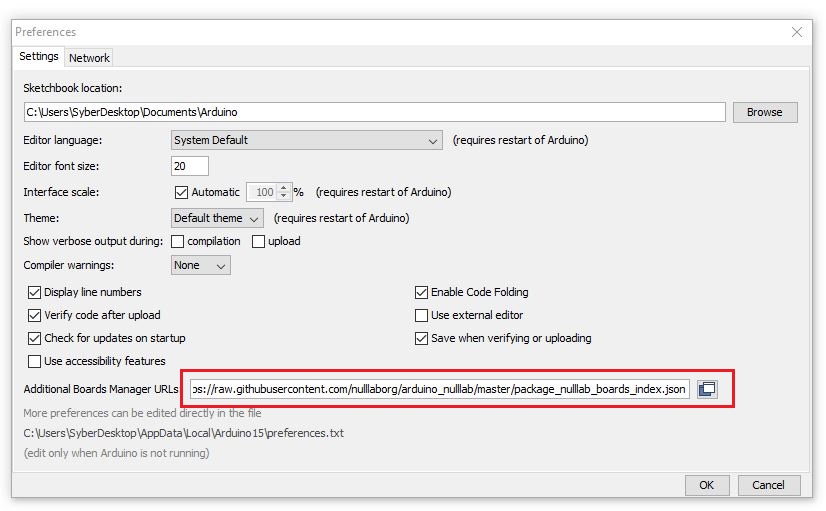Open the Compiler warnings dropdown
The height and width of the screenshot is (511, 826).
pyautogui.click(x=201, y=265)
